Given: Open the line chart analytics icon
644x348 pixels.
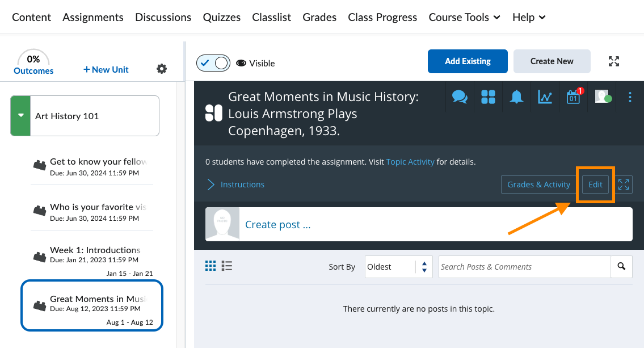Looking at the screenshot, I should coord(545,97).
